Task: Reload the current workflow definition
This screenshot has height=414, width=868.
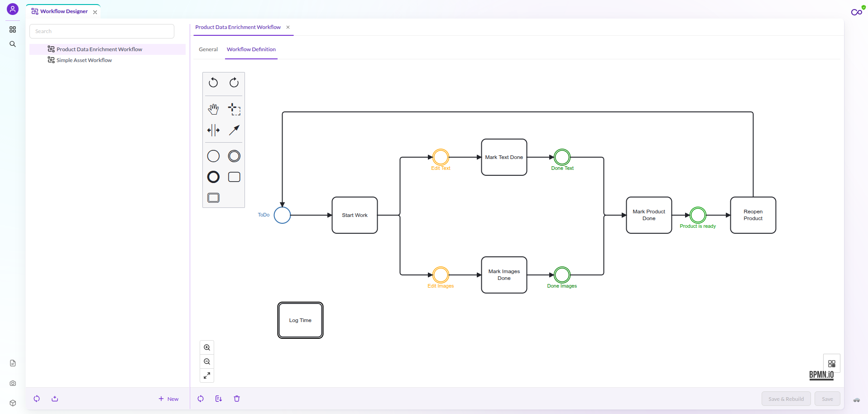Action: (x=201, y=399)
